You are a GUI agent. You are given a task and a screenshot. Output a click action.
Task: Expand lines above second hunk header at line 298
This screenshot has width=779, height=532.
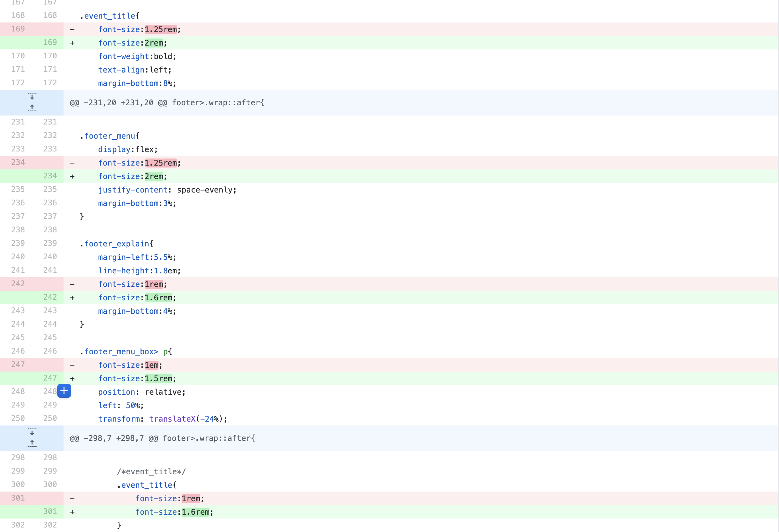pyautogui.click(x=32, y=442)
